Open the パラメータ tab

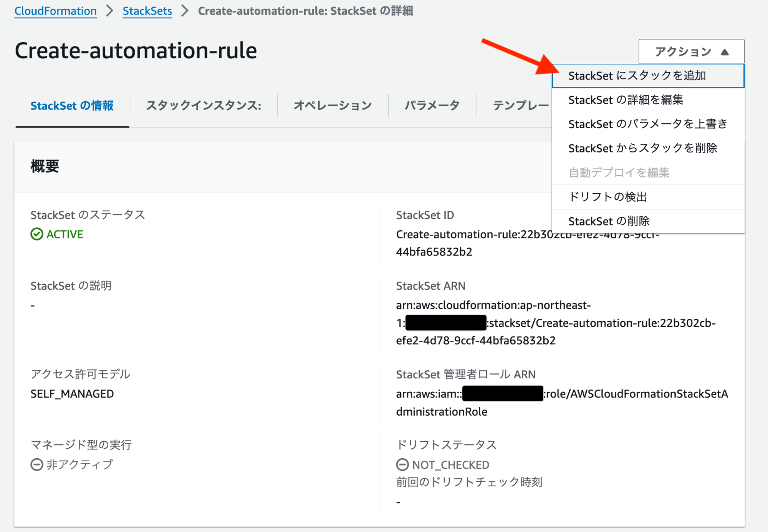click(x=432, y=106)
